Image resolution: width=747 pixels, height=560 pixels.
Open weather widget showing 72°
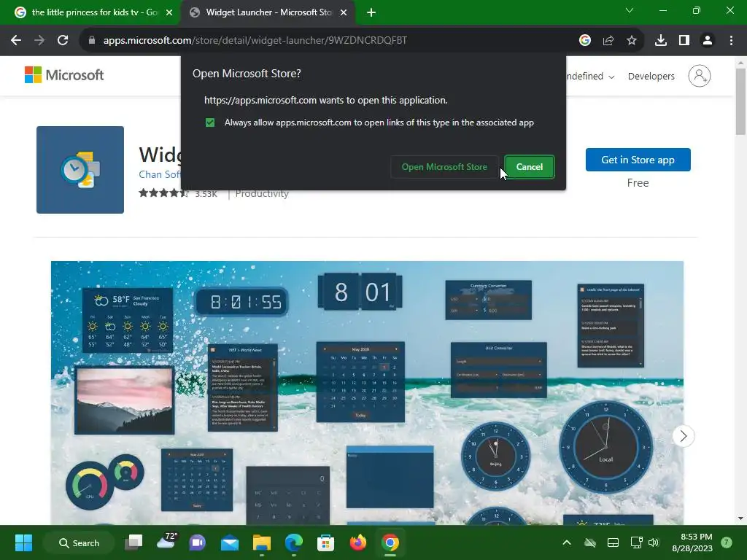[x=166, y=542]
